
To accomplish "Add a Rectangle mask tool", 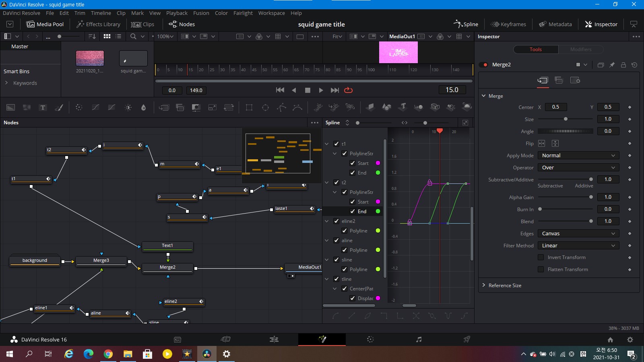I will coord(249,107).
